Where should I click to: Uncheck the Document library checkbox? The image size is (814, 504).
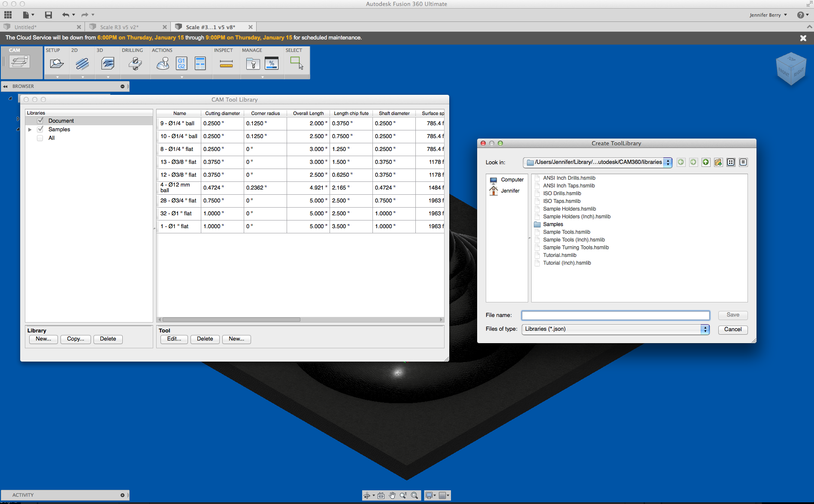pyautogui.click(x=40, y=121)
